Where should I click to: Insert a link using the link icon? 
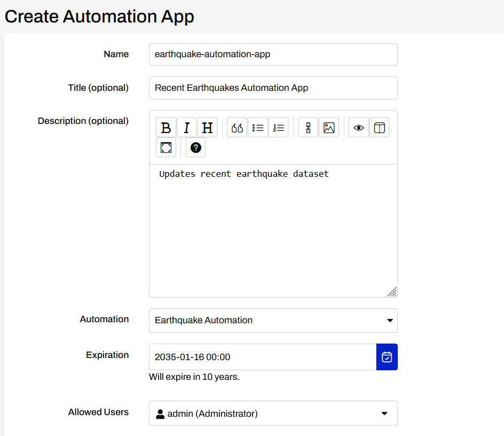(x=308, y=128)
